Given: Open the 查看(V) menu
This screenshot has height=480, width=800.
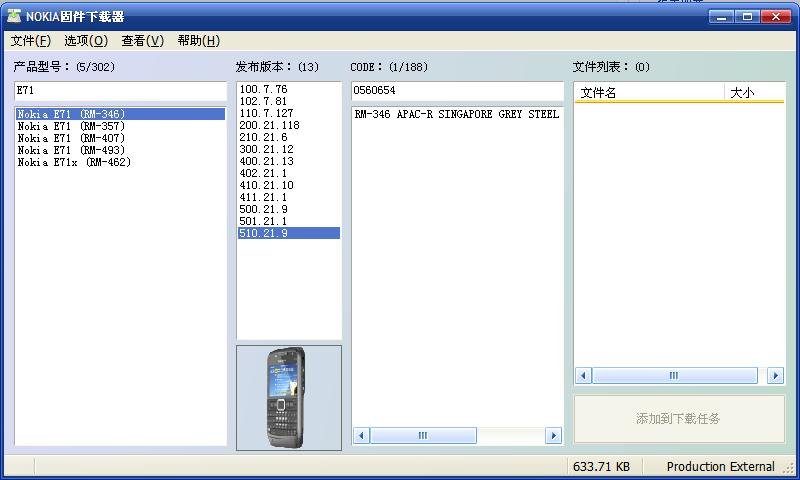Looking at the screenshot, I should point(142,41).
